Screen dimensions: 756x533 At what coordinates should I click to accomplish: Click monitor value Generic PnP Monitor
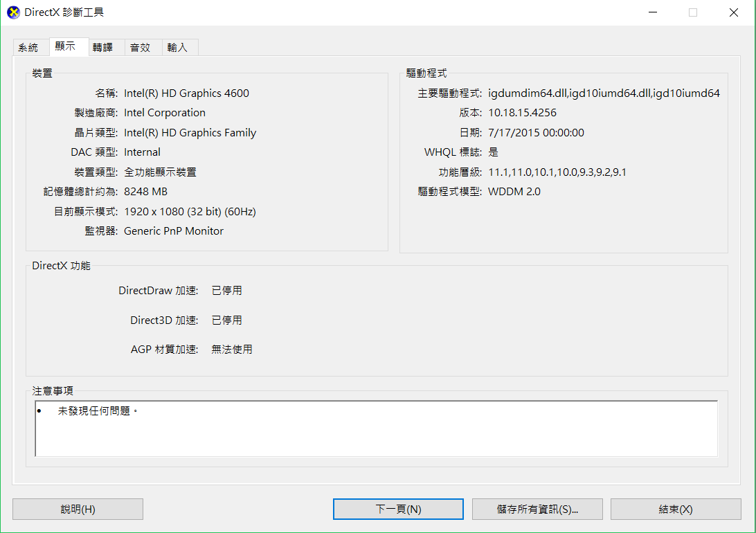174,231
